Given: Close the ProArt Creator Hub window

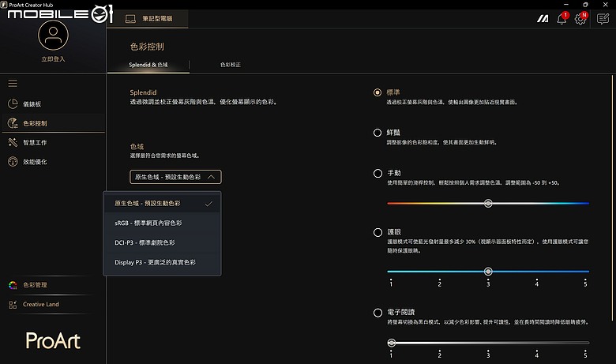Looking at the screenshot, I should pos(606,5).
